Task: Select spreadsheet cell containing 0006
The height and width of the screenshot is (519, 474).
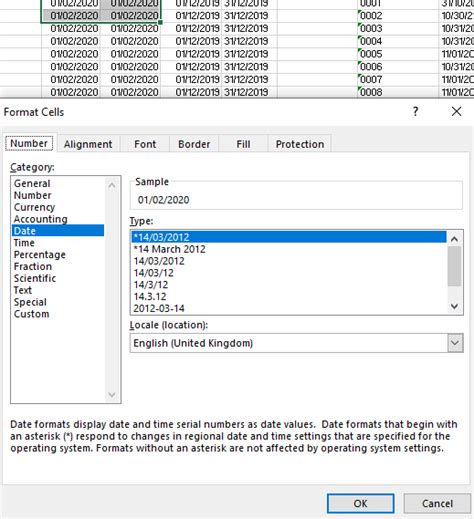Action: point(398,66)
